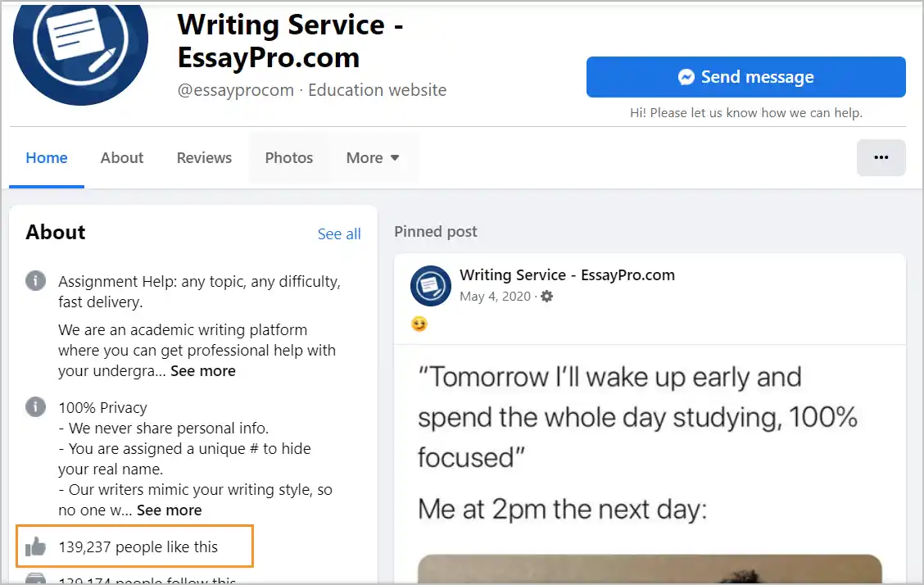
Task: Switch to the Home tab
Action: 47,158
